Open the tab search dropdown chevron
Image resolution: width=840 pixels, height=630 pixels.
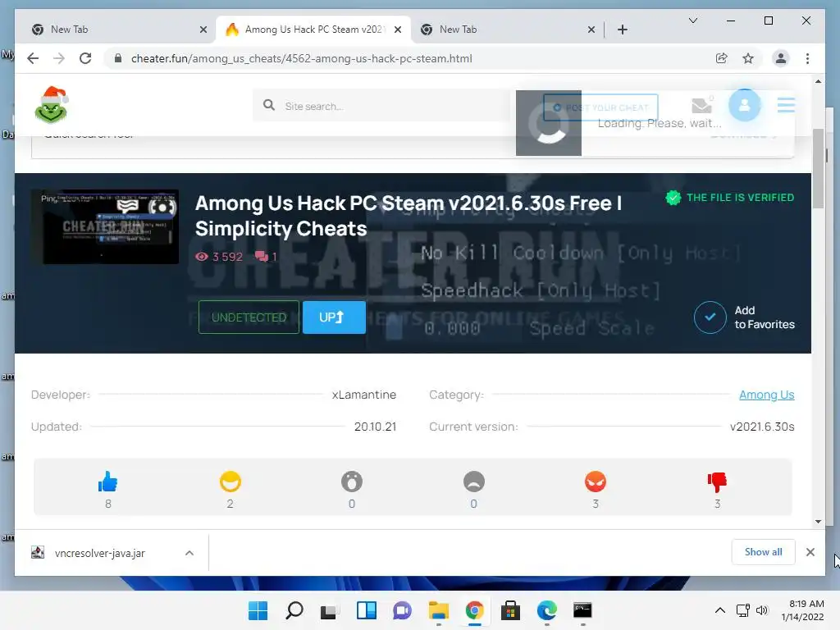click(x=692, y=21)
